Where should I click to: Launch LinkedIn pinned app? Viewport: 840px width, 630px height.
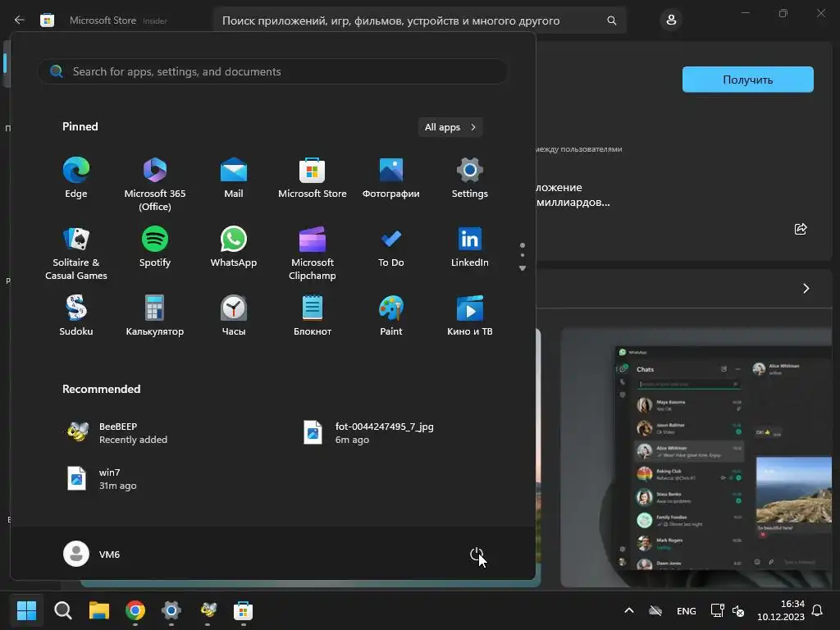point(470,248)
